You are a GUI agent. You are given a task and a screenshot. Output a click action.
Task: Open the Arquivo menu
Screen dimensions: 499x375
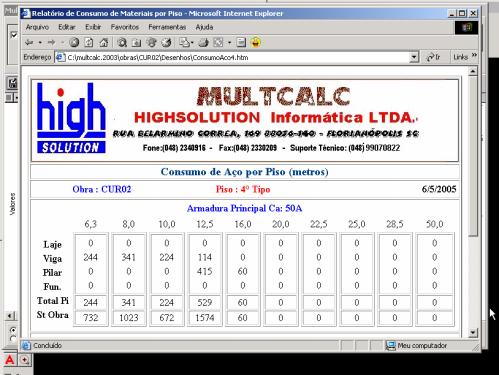coord(37,27)
